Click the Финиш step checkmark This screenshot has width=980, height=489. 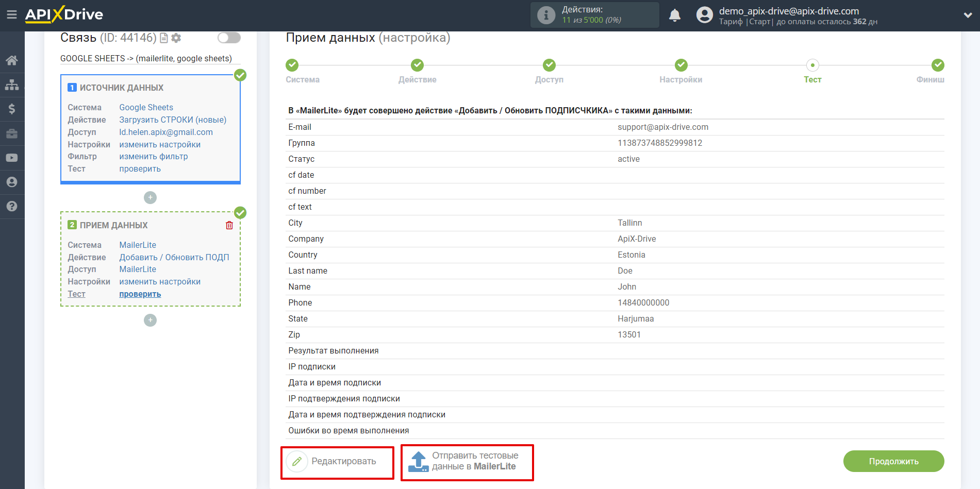pos(938,65)
